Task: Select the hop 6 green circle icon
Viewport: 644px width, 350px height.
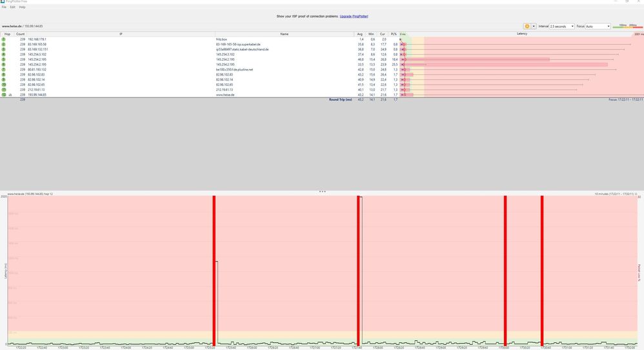Action: (4, 65)
